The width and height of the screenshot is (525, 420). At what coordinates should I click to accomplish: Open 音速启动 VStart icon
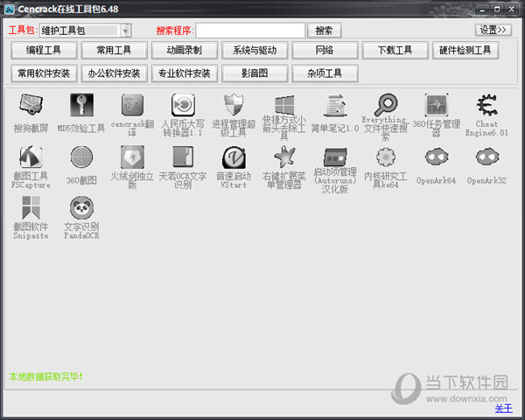pyautogui.click(x=234, y=157)
